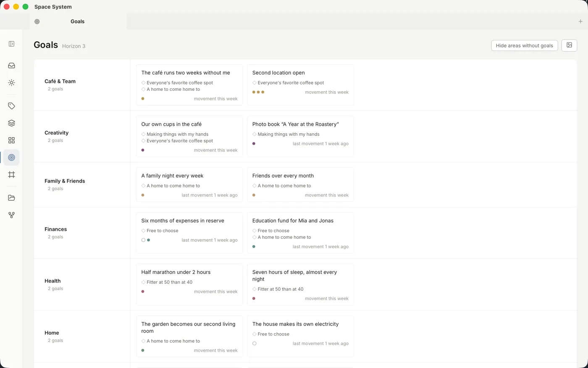Select the Goals tab
The height and width of the screenshot is (368, 588).
(x=78, y=21)
